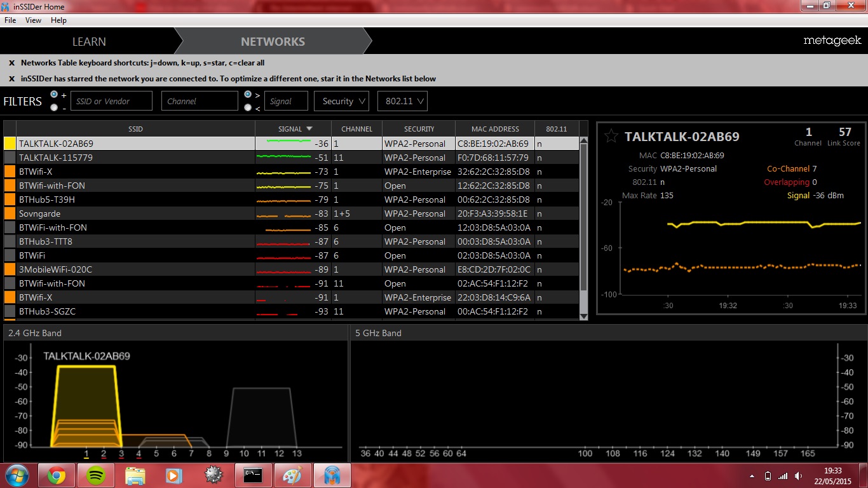
Task: Click the inSSIDer title bar app icon
Action: (x=6, y=6)
